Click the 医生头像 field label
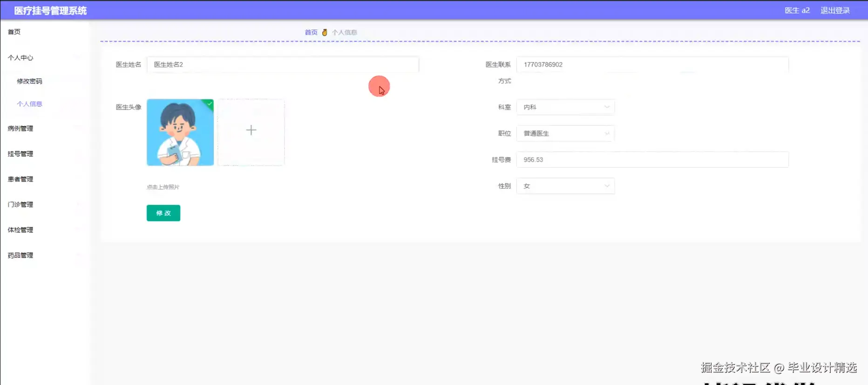868x385 pixels. tap(129, 107)
